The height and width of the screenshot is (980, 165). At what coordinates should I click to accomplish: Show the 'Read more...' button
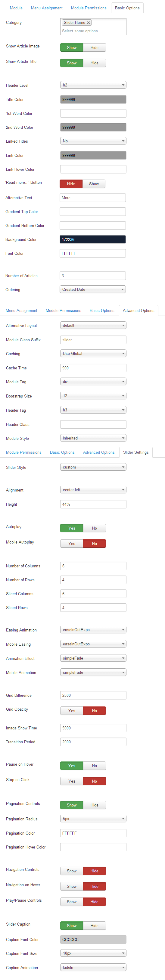pos(94,184)
